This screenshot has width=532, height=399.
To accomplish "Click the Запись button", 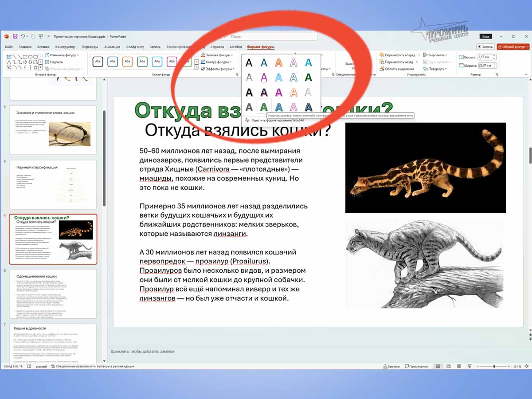I will coord(485,47).
